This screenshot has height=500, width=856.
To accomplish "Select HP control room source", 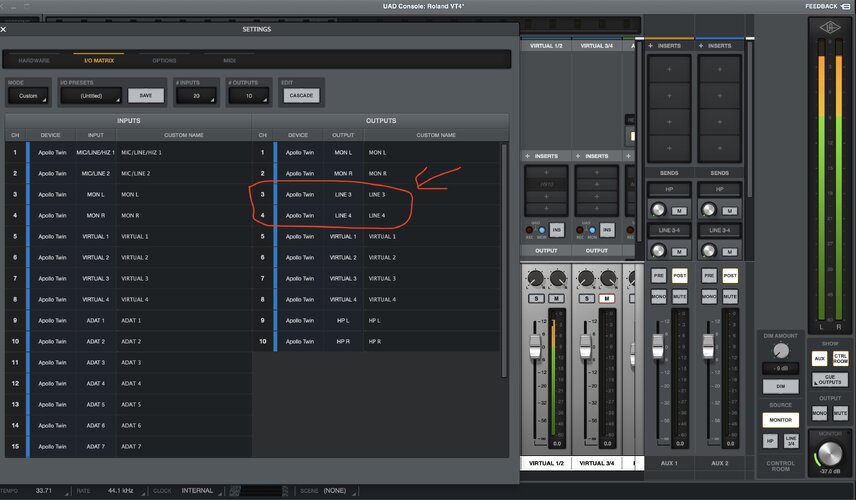I will coord(770,441).
